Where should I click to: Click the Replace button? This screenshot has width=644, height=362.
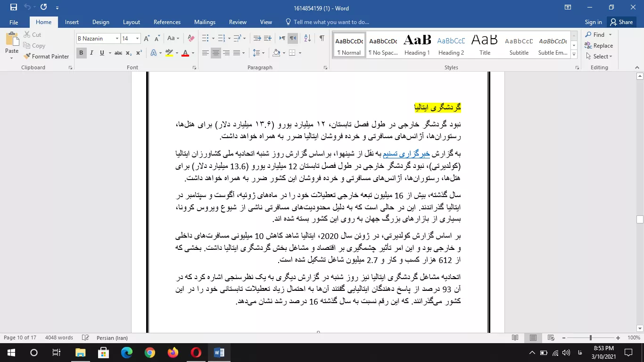click(x=599, y=46)
